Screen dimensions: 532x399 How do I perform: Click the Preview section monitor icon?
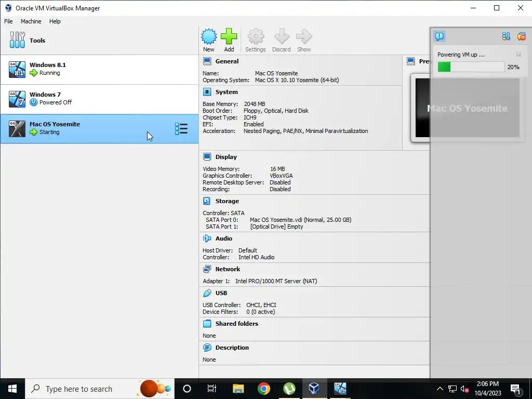[x=410, y=61]
